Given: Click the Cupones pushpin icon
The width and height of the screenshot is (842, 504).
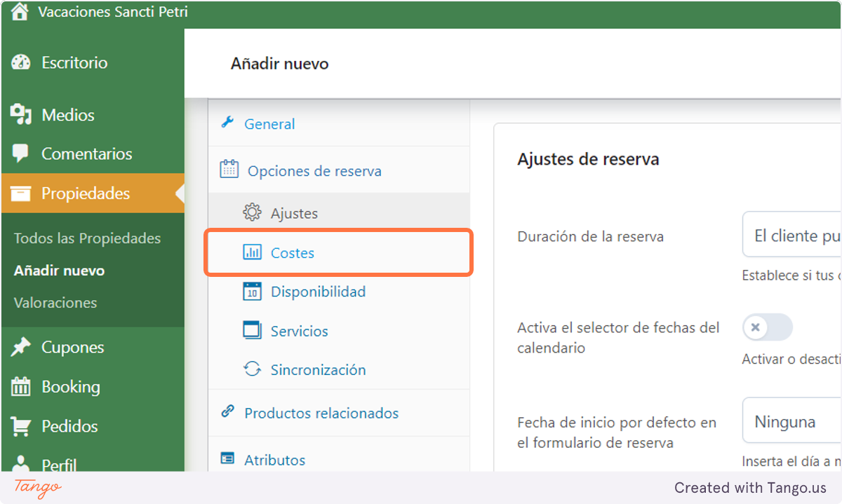Looking at the screenshot, I should (21, 347).
